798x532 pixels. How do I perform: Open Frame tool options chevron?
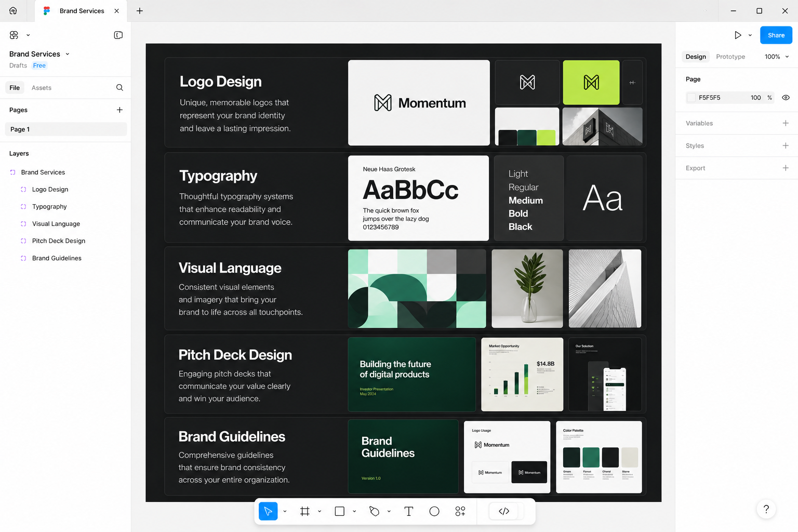320,511
